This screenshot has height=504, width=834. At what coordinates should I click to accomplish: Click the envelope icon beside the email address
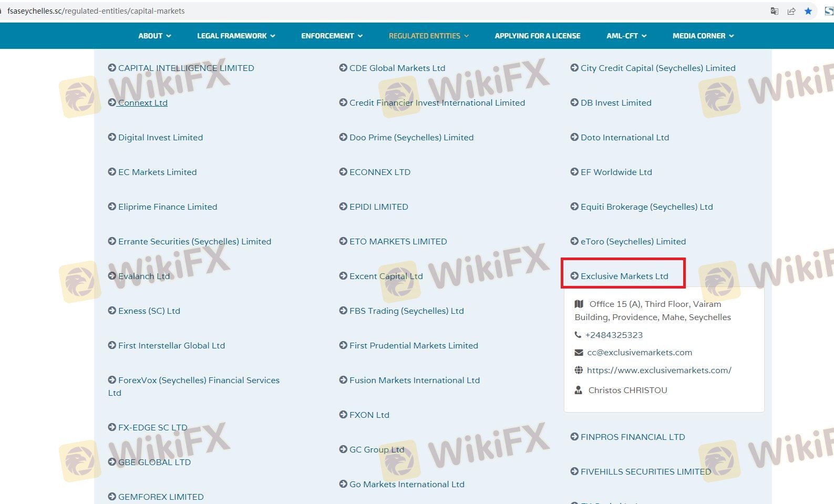(x=579, y=353)
